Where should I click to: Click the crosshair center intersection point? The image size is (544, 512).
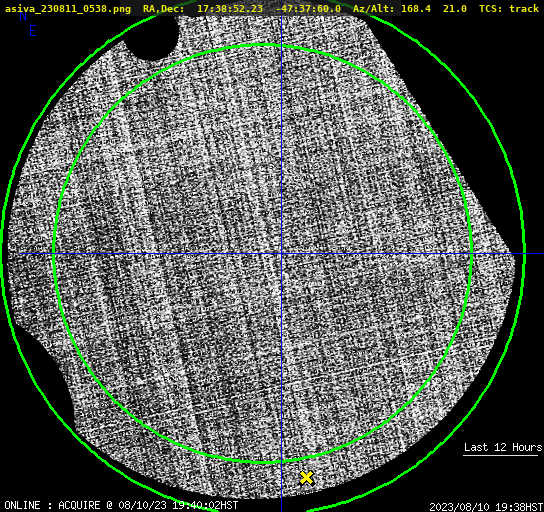click(281, 254)
